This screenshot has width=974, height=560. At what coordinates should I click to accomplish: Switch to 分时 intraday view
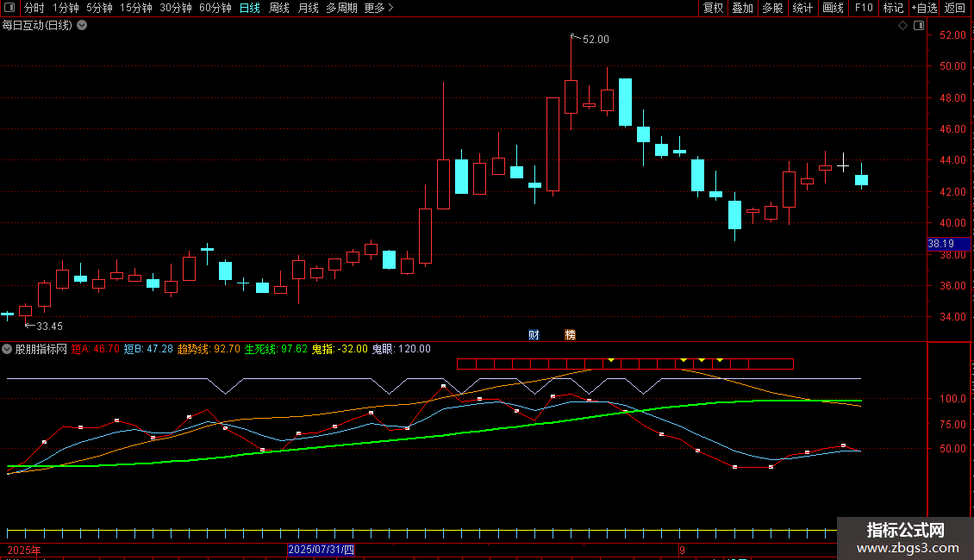click(34, 8)
